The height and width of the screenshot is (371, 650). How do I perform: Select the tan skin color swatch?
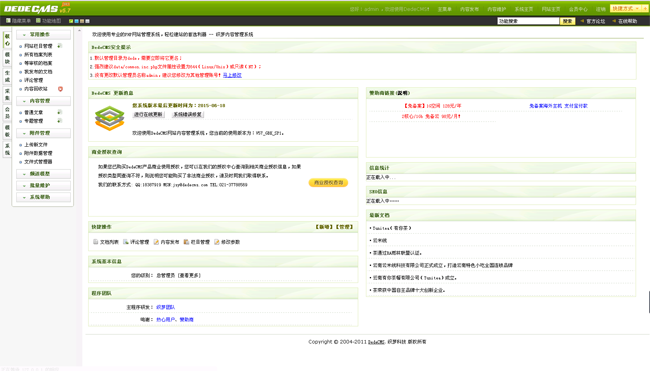tap(82, 21)
